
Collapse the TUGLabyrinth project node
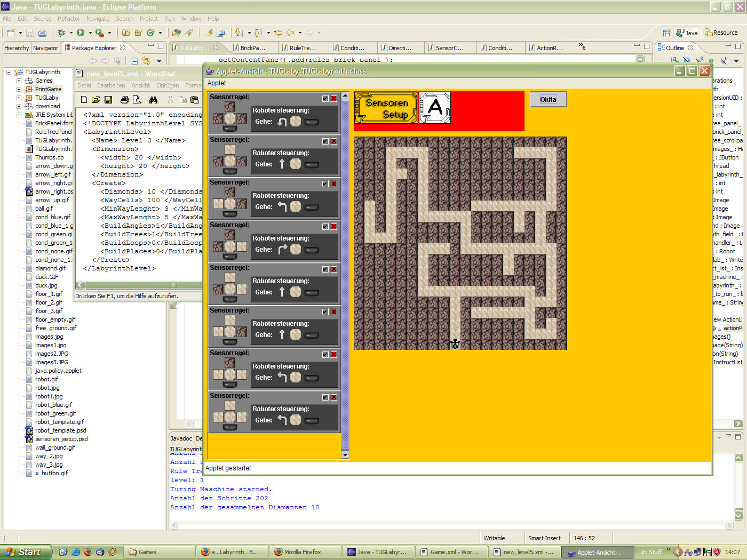coord(9,72)
